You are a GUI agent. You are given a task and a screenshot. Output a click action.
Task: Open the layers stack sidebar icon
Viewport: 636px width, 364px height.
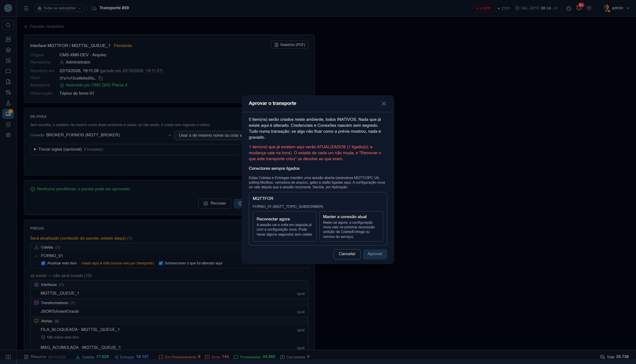point(8,50)
